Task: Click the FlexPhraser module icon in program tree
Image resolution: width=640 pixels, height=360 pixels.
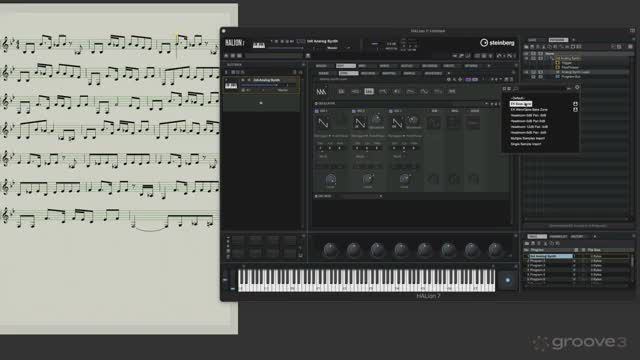Action: pos(558,67)
